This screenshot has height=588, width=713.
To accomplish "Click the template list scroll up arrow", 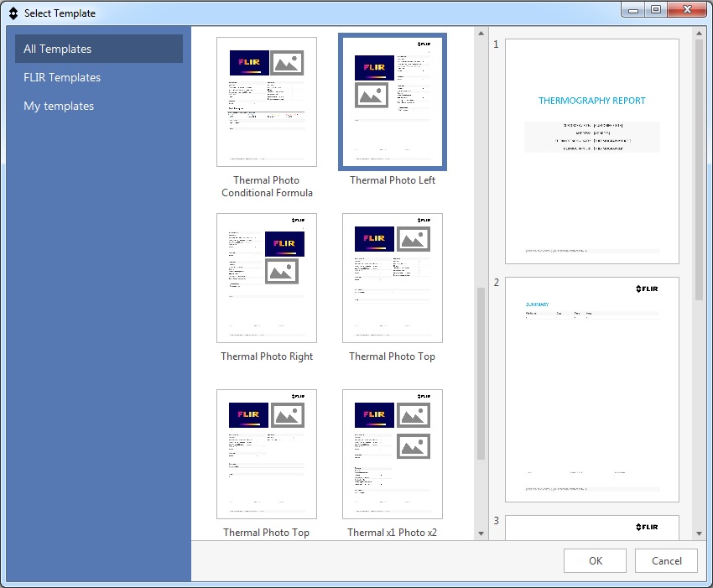I will click(x=481, y=34).
